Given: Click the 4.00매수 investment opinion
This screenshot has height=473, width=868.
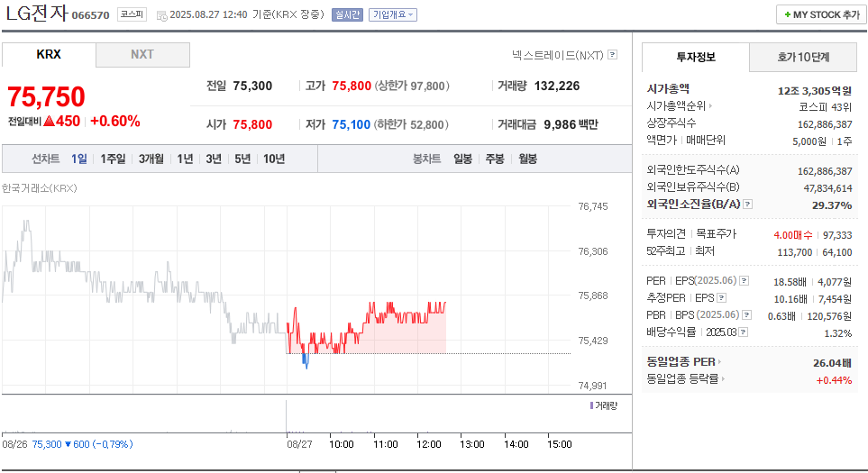Looking at the screenshot, I should tap(793, 235).
